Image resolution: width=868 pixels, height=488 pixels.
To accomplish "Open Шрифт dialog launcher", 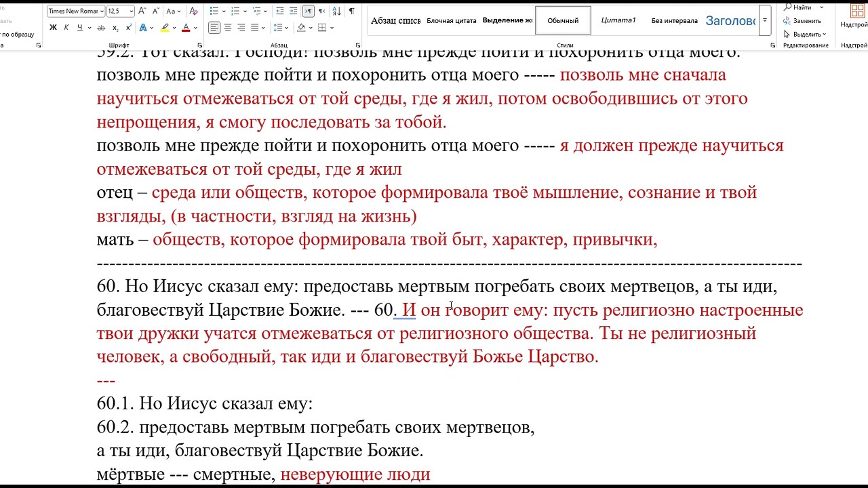I will pyautogui.click(x=199, y=45).
